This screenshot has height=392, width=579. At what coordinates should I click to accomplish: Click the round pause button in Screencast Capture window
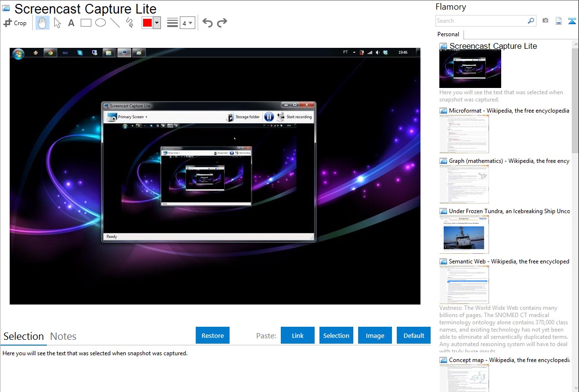click(269, 117)
